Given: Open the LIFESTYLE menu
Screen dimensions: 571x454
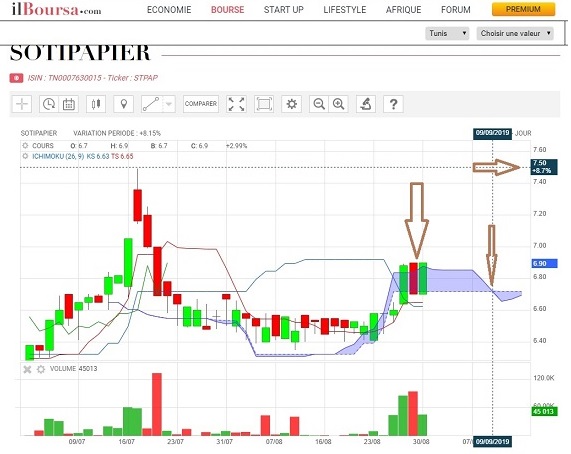Looking at the screenshot, I should pyautogui.click(x=344, y=10).
